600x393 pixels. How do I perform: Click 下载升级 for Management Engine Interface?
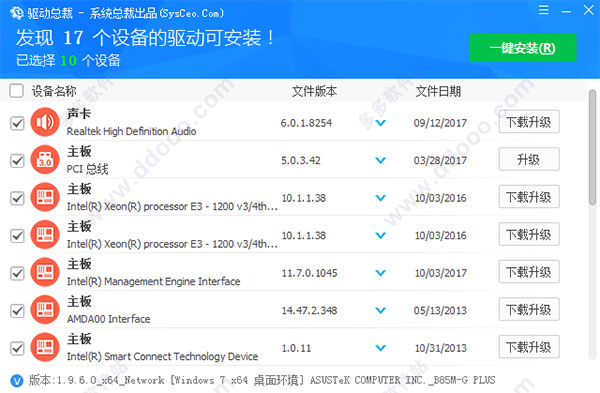click(529, 272)
